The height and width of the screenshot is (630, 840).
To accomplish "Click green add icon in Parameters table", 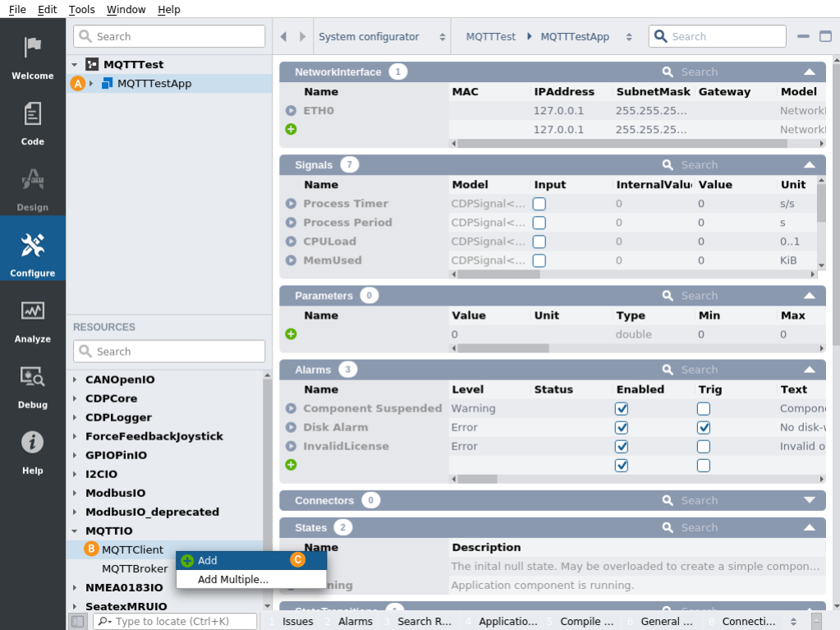I will [x=291, y=334].
